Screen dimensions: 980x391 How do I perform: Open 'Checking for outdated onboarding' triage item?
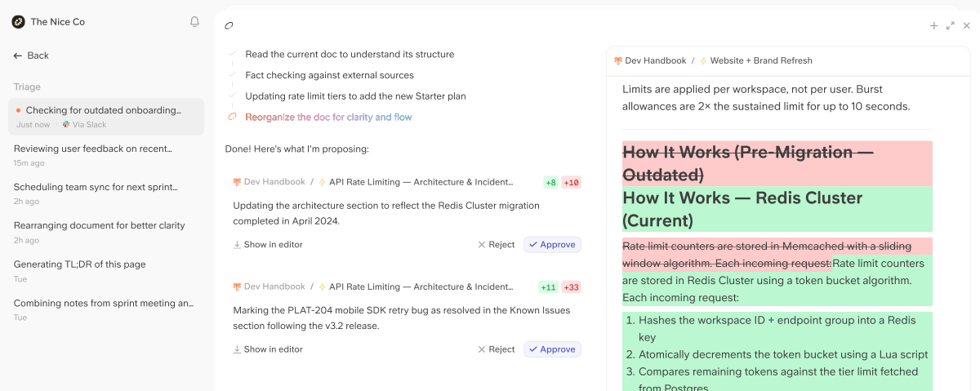click(x=106, y=117)
